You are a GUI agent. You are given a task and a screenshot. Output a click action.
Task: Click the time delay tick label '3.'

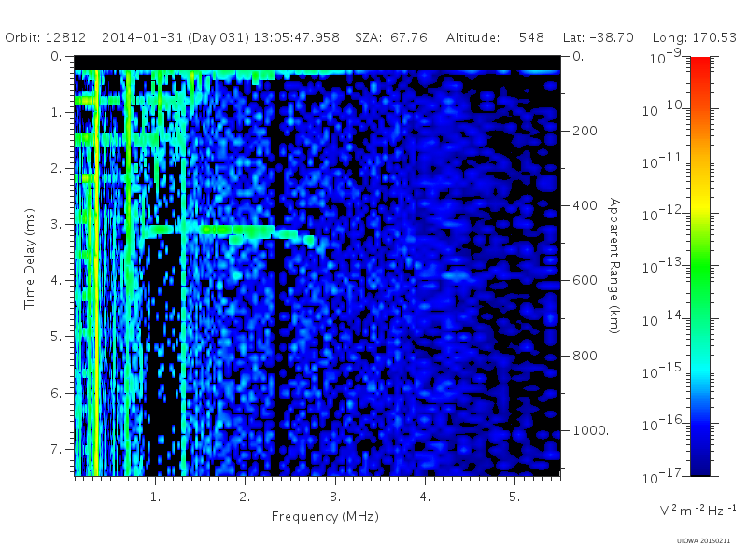pos(57,224)
